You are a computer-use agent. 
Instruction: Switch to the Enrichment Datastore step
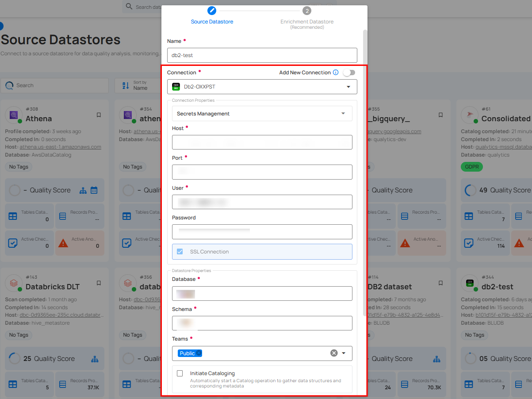(306, 10)
